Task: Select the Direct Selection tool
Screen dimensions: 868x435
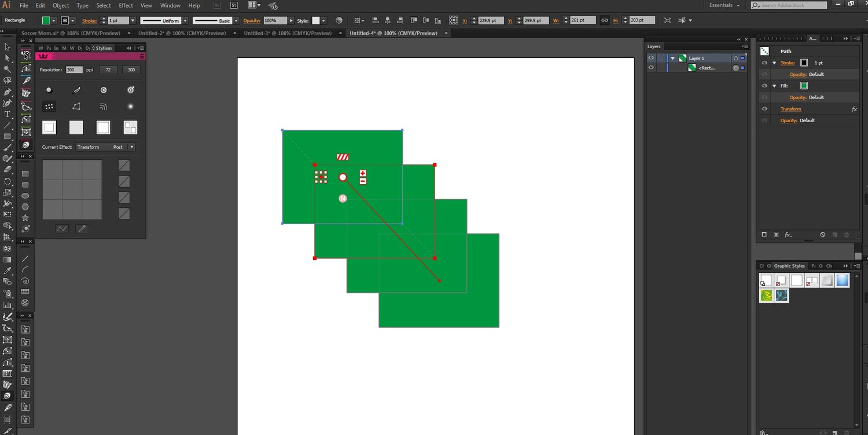Action: tap(8, 58)
